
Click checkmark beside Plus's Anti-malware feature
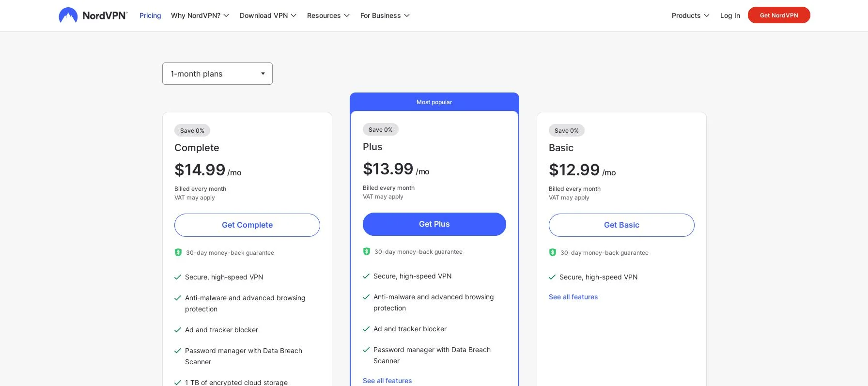click(366, 297)
